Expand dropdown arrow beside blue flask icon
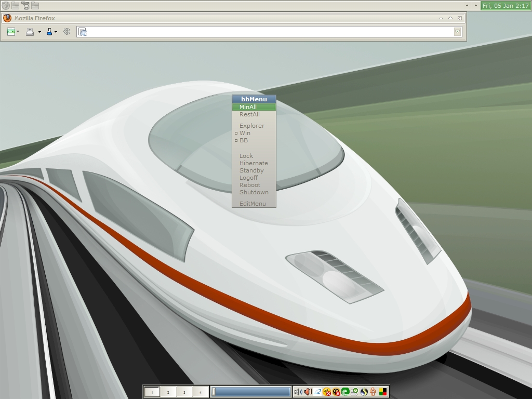 coord(56,32)
